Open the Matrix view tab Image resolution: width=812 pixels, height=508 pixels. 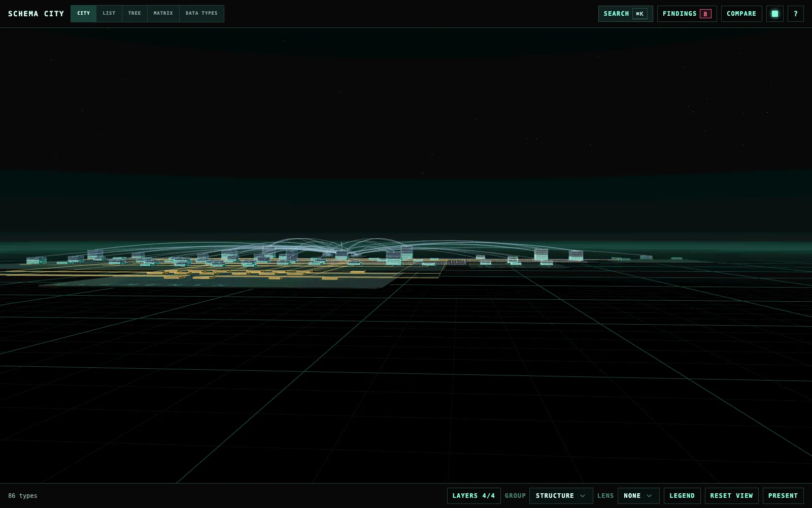pyautogui.click(x=163, y=14)
